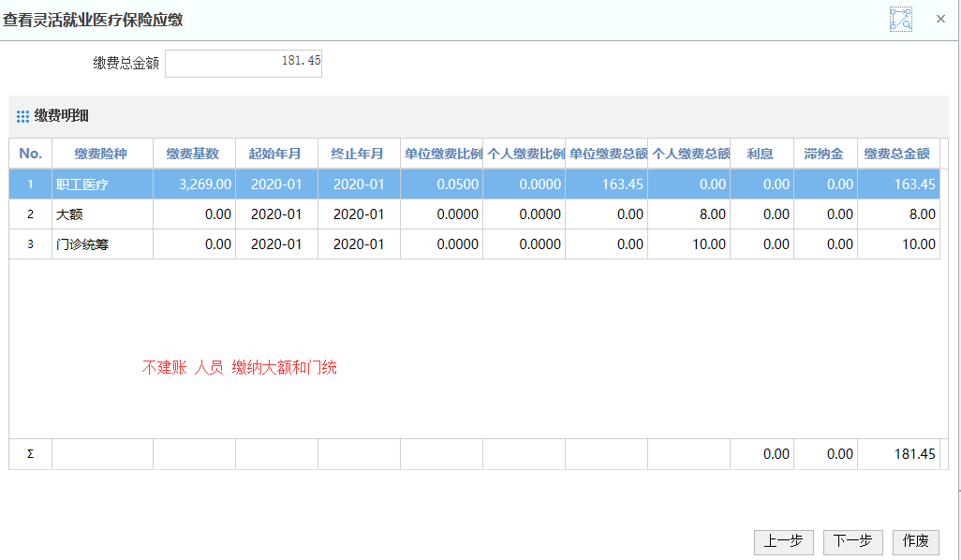
Task: Click the 缴费总金额 10.00 cell in 门诊统筹 row
Action: click(x=898, y=243)
